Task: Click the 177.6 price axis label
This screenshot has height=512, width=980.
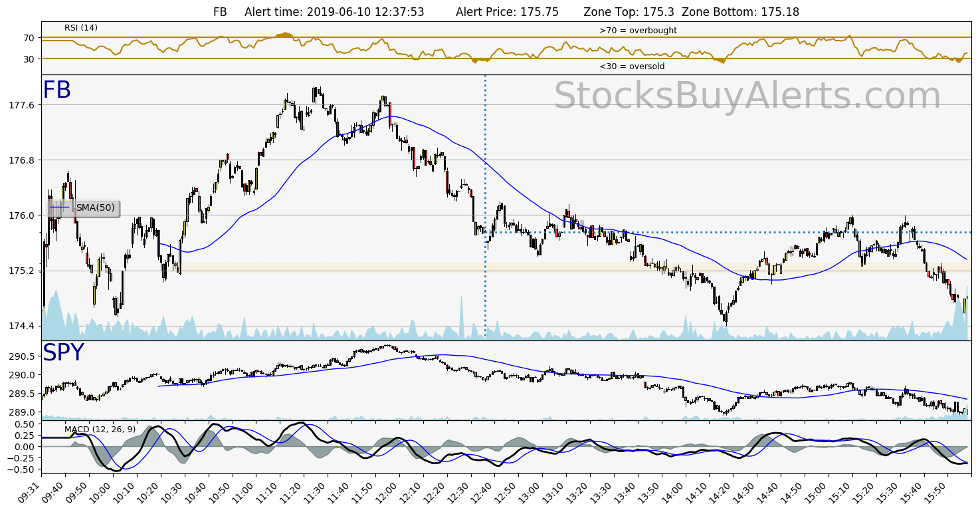Action: pos(21,105)
